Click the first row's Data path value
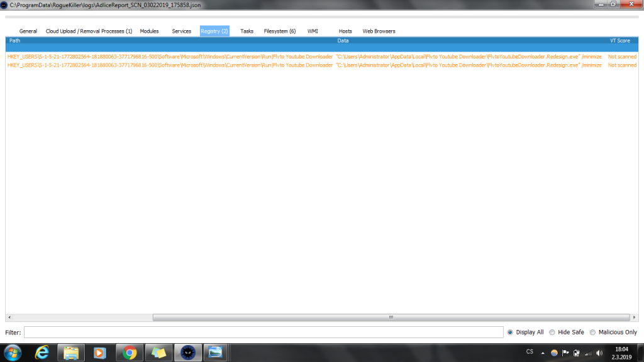The image size is (644, 362). click(x=469, y=57)
